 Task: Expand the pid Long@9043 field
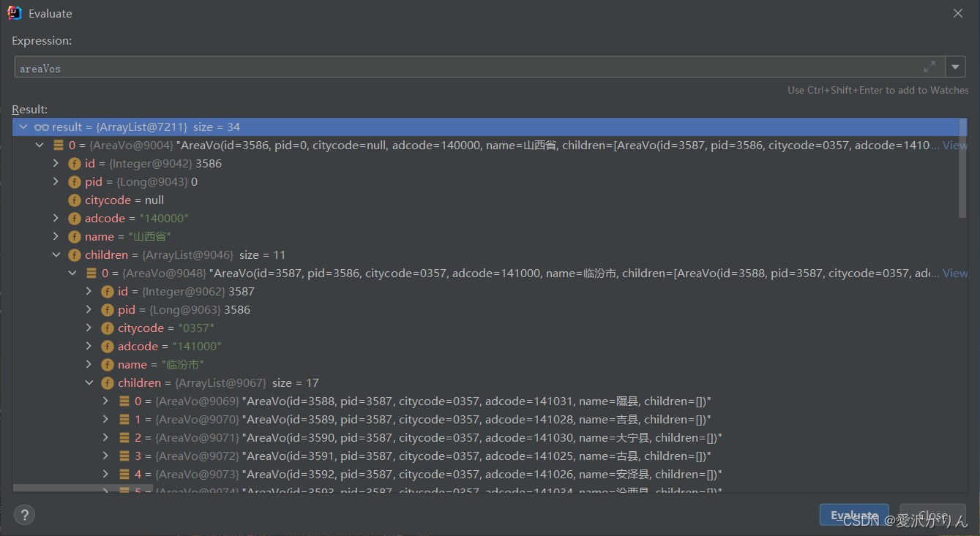[x=56, y=182]
